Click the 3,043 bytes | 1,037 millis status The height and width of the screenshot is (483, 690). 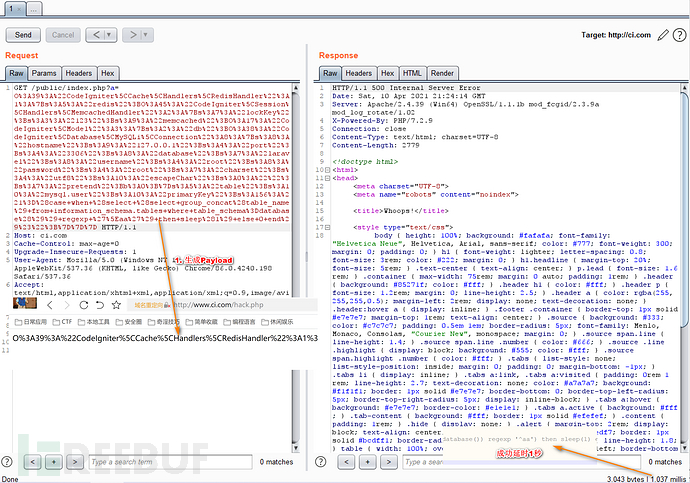pos(647,479)
